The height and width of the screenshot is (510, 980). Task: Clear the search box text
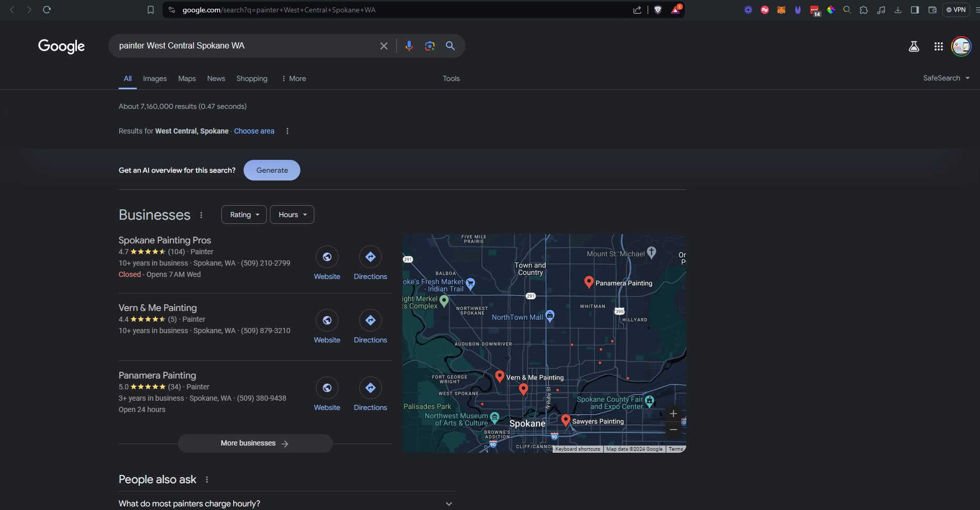[383, 46]
